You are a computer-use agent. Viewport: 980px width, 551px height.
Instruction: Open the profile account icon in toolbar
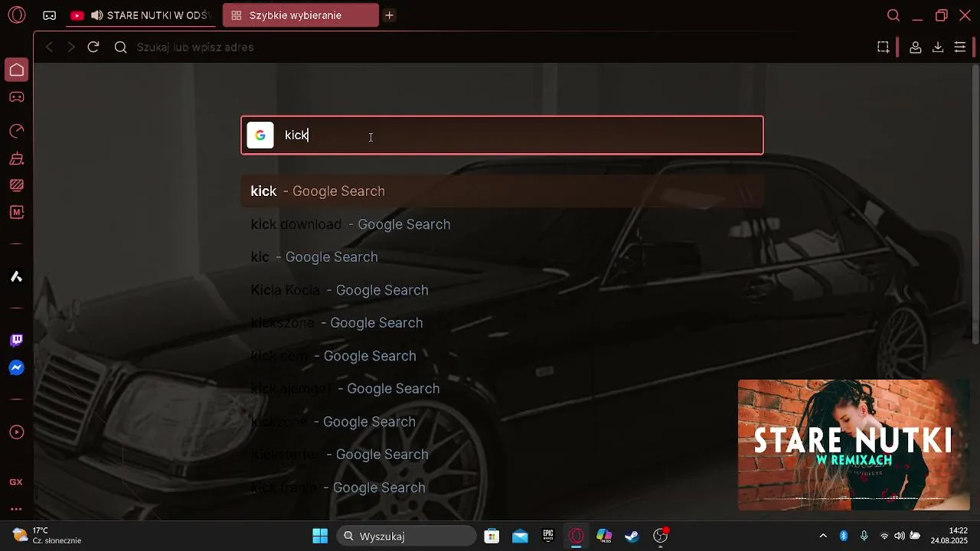pos(915,47)
